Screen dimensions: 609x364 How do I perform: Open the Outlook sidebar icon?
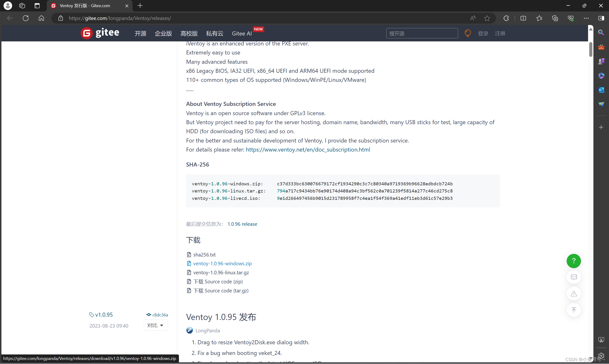click(601, 90)
